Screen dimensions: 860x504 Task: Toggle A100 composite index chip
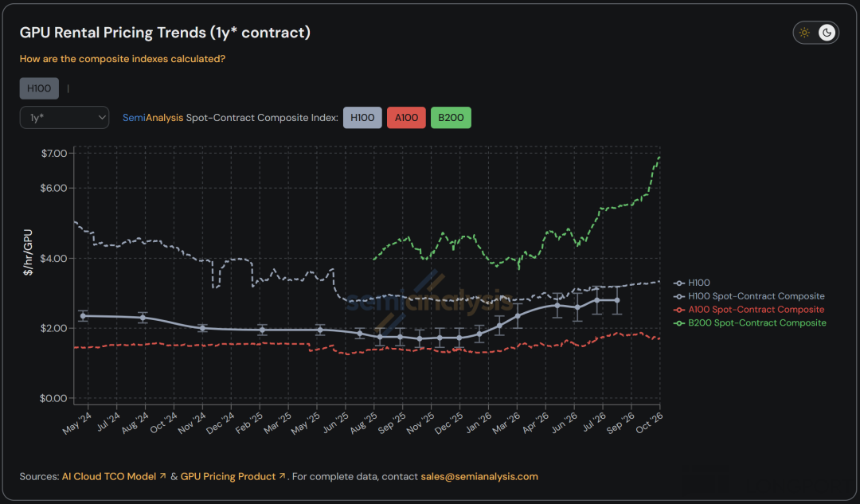[x=406, y=117]
